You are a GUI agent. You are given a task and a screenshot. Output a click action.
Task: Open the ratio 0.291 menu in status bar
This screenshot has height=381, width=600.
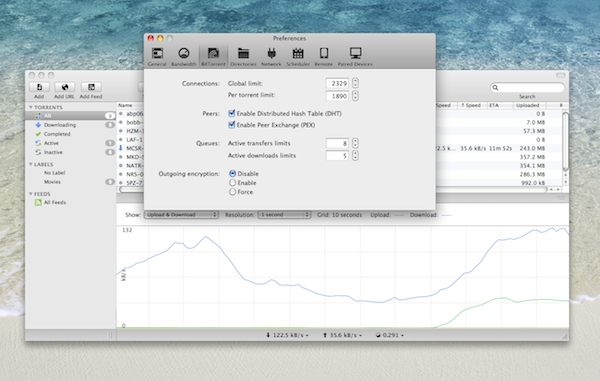click(x=390, y=335)
